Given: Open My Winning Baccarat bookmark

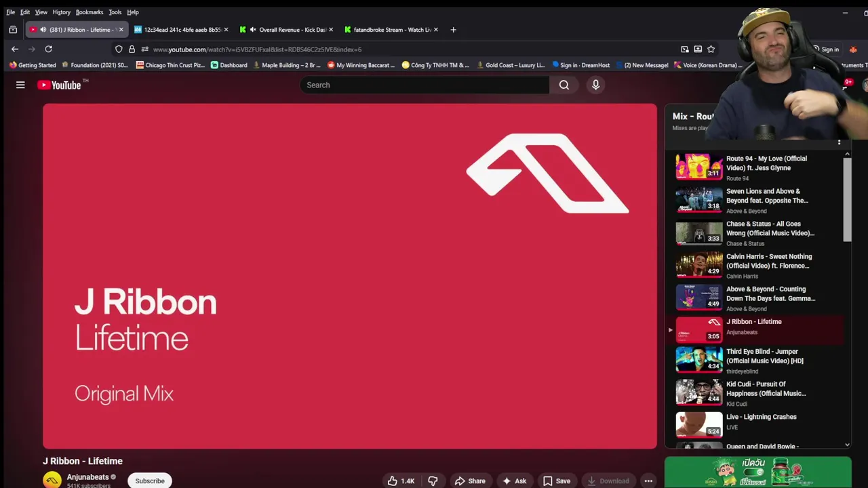Looking at the screenshot, I should click(361, 65).
